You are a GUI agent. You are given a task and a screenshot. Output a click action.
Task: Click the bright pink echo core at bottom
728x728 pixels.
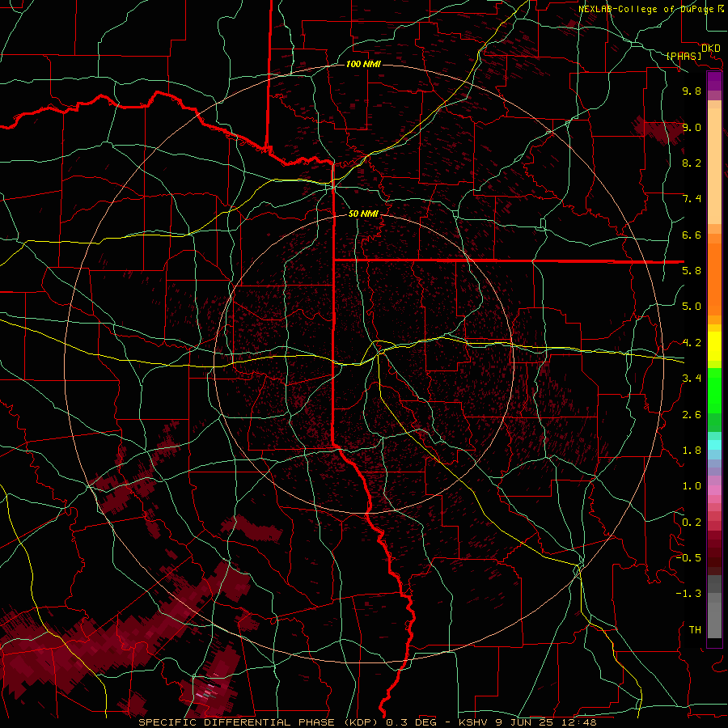pos(208,692)
